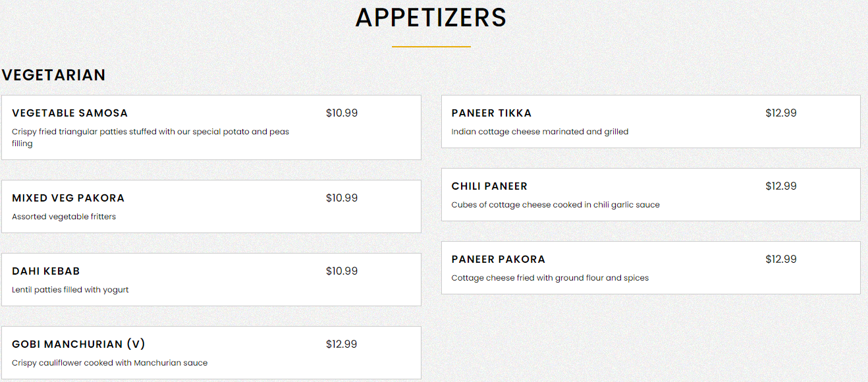The image size is (868, 382).
Task: Click the 'Assorted vegetable fritters' description
Action: (x=64, y=217)
